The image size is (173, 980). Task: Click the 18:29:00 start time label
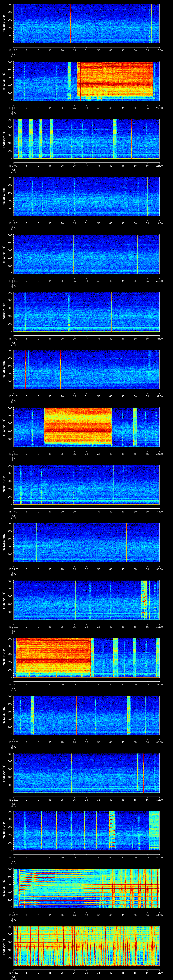[x=13, y=281]
